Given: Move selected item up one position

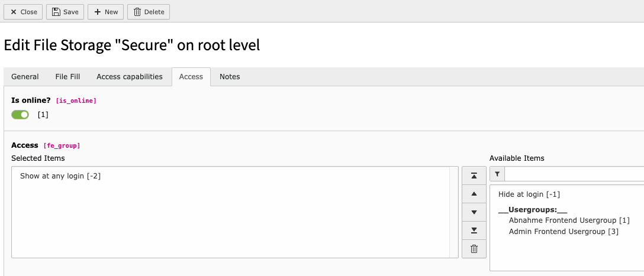Looking at the screenshot, I should pyautogui.click(x=474, y=194).
